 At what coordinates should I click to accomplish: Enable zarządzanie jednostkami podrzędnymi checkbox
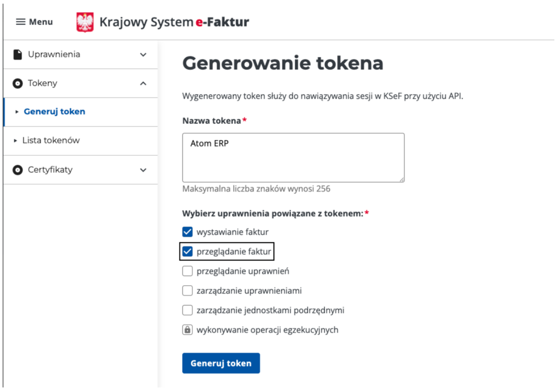pos(187,310)
